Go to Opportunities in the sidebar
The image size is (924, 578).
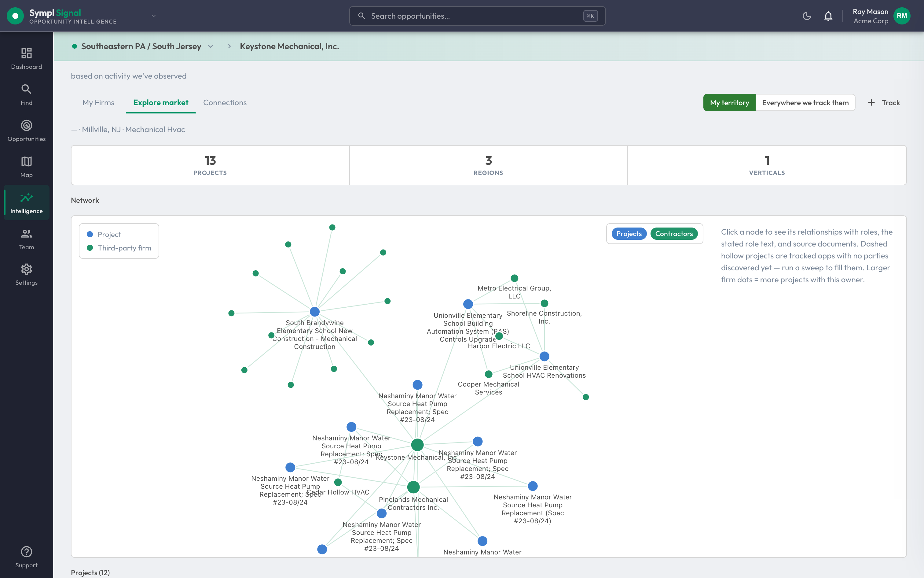click(x=26, y=131)
